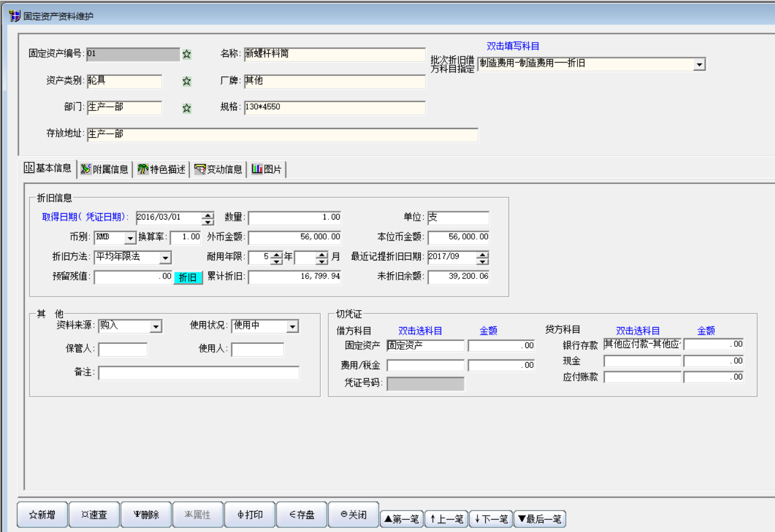Go to 上一笔 record
Screen dimensions: 775x532
(447, 519)
